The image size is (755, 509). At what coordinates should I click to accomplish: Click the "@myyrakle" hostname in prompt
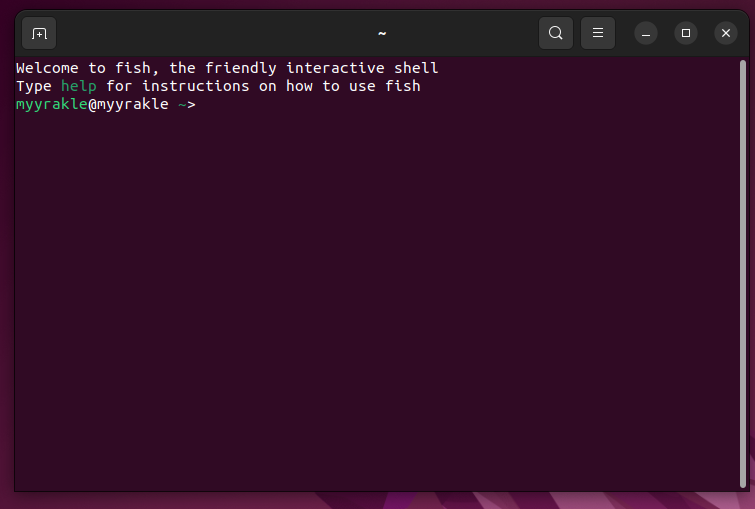click(x=128, y=104)
